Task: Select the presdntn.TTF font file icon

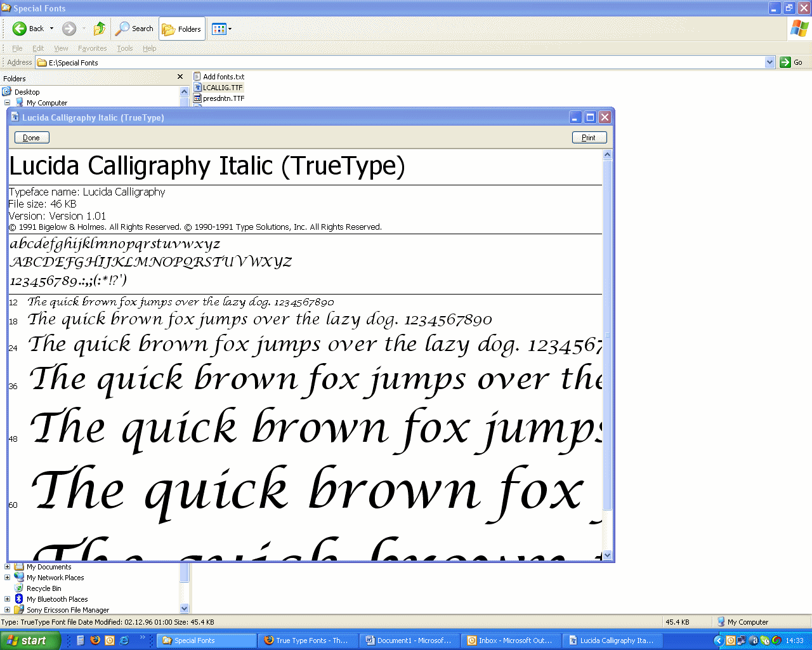Action: tap(197, 98)
